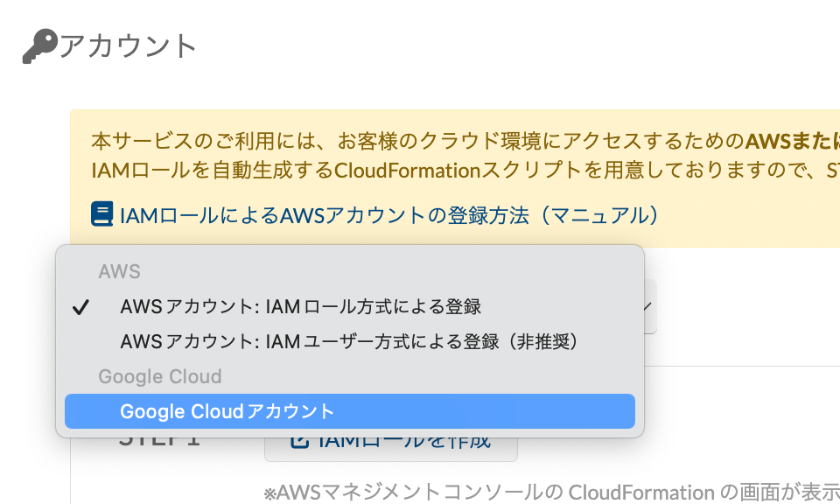The image size is (840, 504).
Task: Click the checkmark next to IAMロール方式
Action: [x=80, y=307]
